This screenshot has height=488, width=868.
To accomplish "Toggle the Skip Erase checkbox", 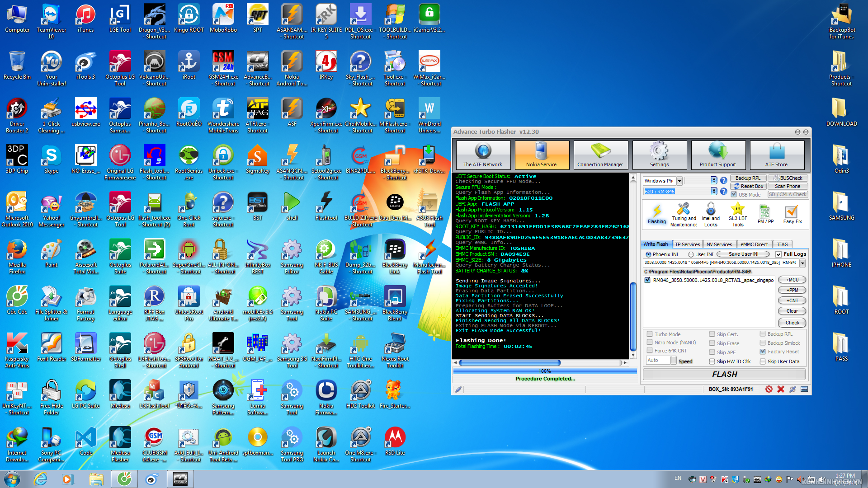I will coord(712,343).
